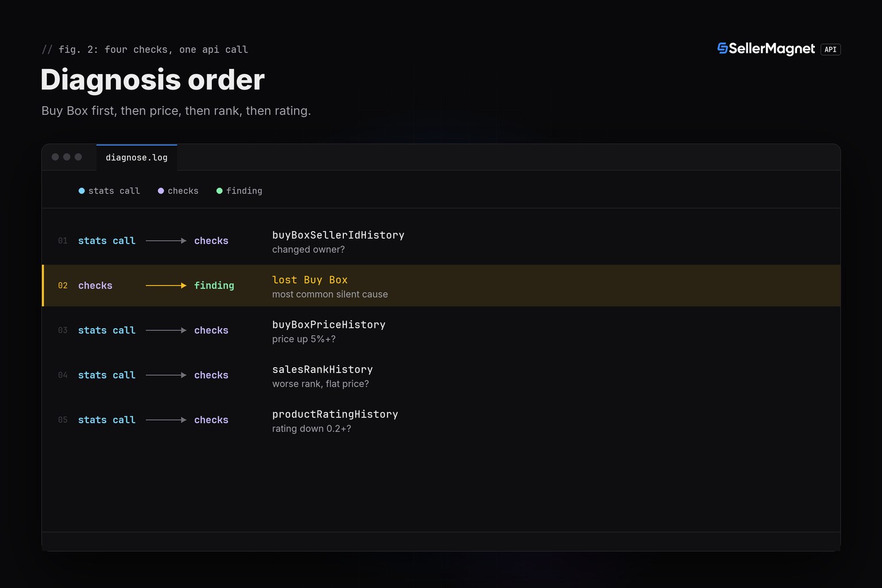Click the 'Diagnosis order' heading
Screen dimensions: 882x588
click(153, 79)
